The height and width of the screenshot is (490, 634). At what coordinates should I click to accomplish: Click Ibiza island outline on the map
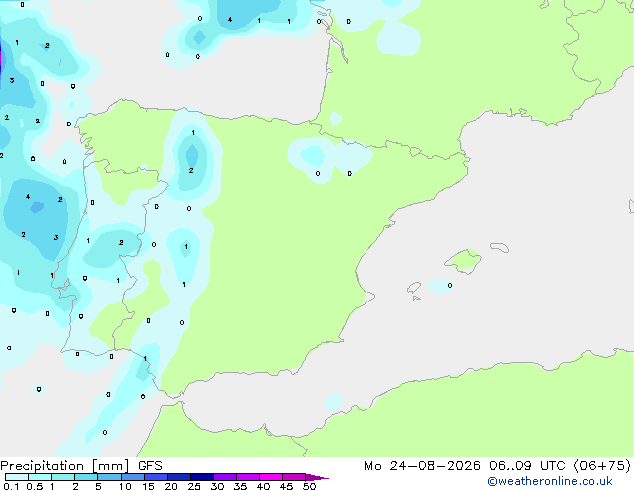414,288
